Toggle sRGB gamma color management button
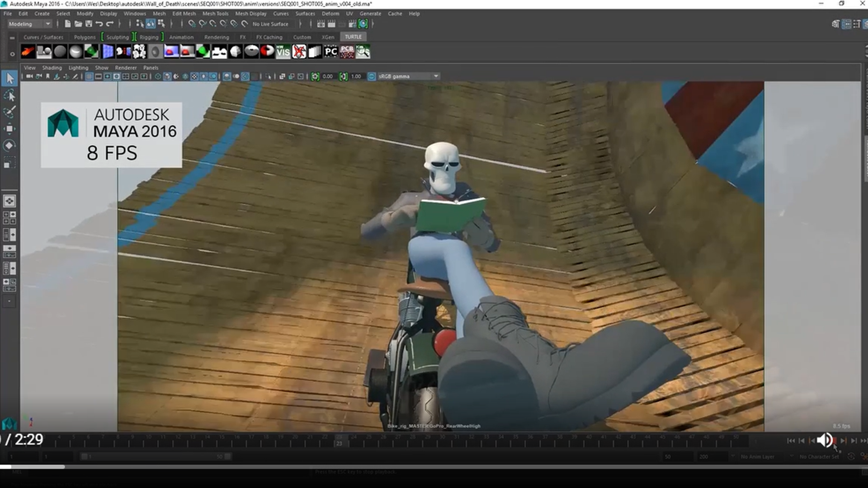This screenshot has height=488, width=868. tap(372, 76)
